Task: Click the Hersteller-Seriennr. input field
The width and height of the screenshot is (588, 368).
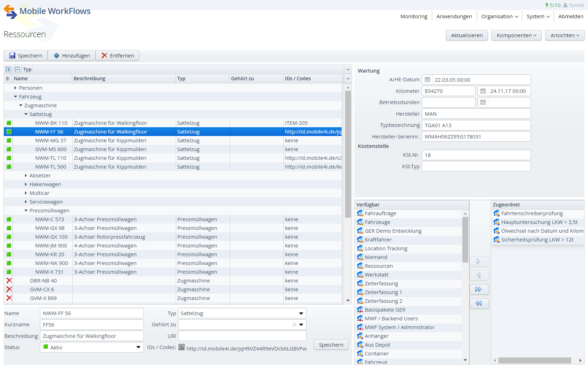Action: click(476, 137)
